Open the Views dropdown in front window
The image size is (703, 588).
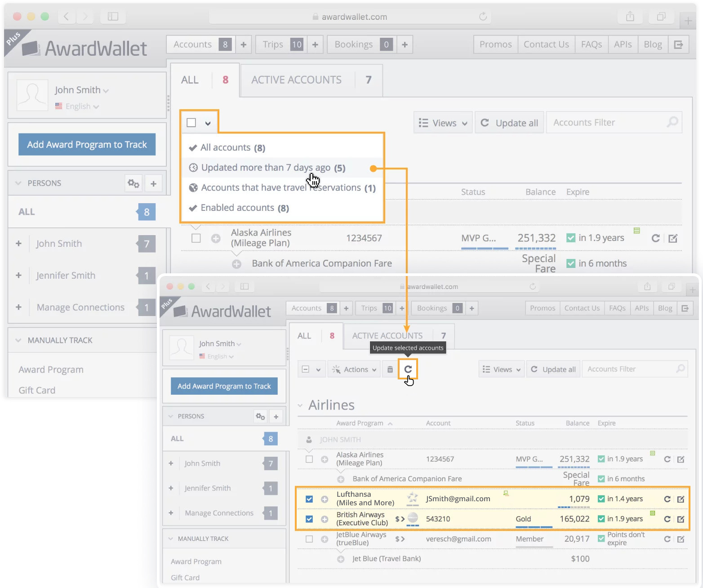501,370
